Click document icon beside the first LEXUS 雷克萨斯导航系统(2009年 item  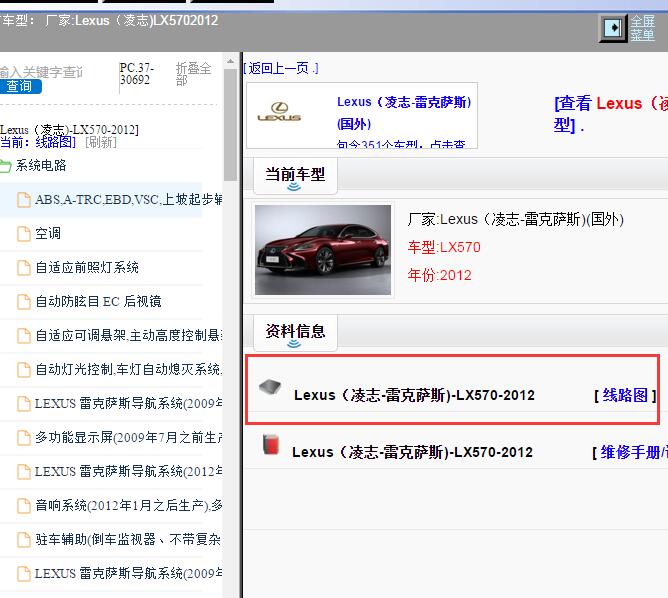pyautogui.click(x=24, y=403)
